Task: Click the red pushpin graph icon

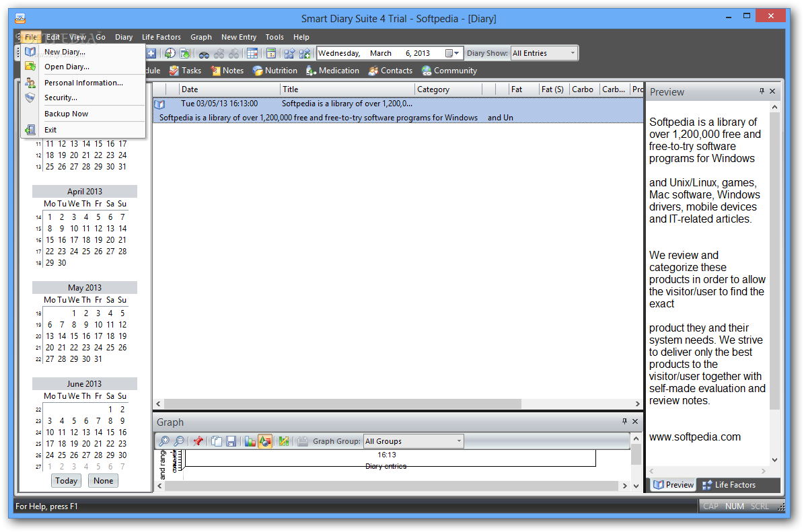Action: tap(198, 441)
